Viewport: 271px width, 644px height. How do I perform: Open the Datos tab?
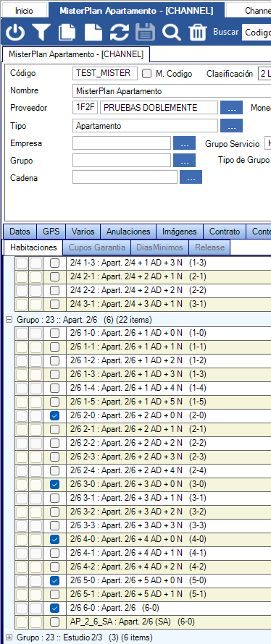[20, 232]
